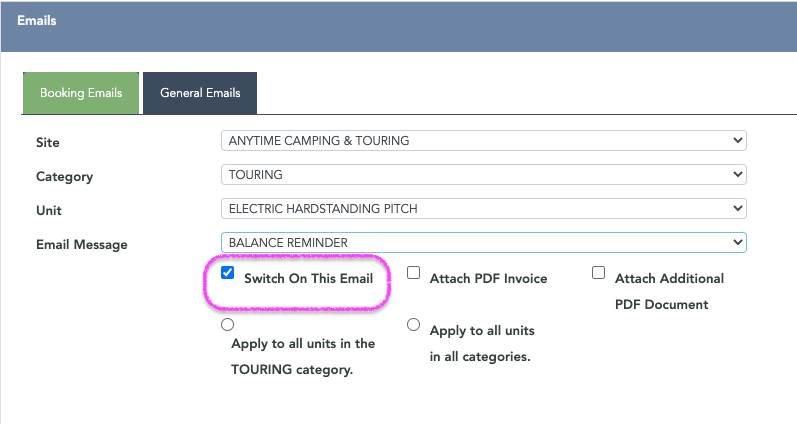
Task: Click the 'Apply to all units in the TOURING category' text
Action: pos(303,356)
